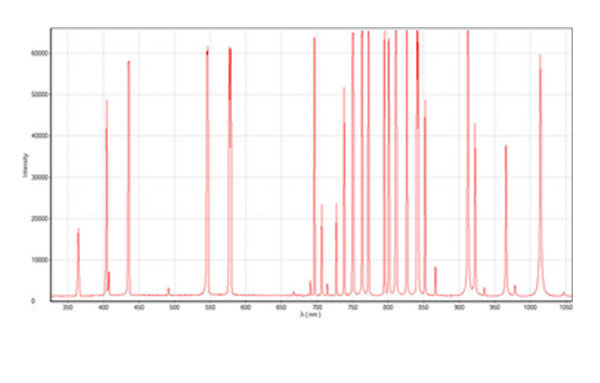The height and width of the screenshot is (383, 600).
Task: Select the vertical Intensity axis title
Action: click(25, 165)
